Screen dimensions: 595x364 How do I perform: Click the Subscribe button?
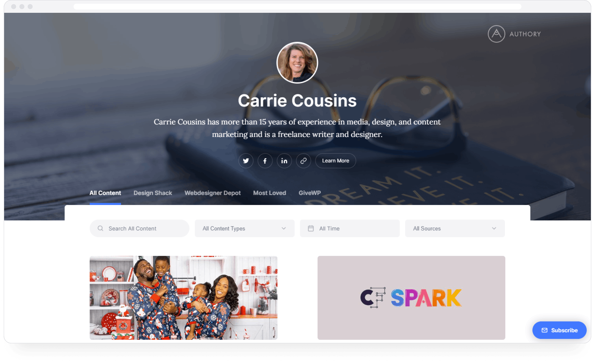pyautogui.click(x=559, y=331)
